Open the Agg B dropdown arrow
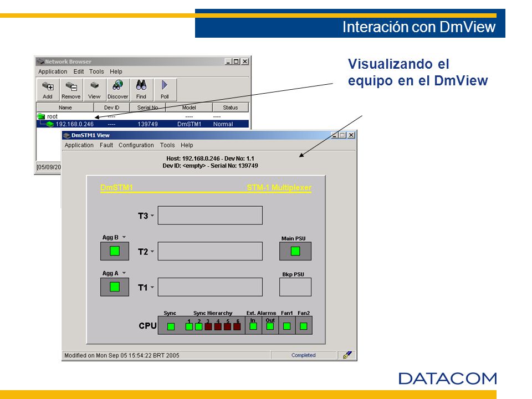The image size is (532, 399). pos(124,237)
